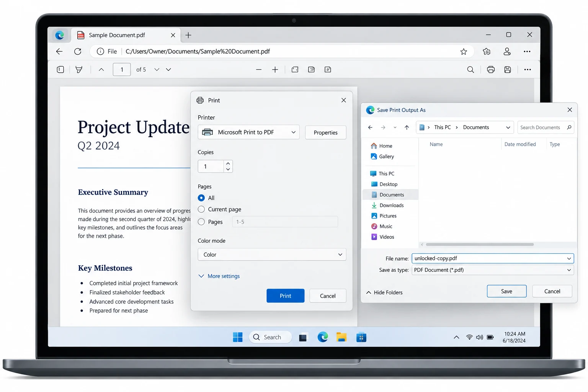Click Save in Save Print Output dialog
588x392 pixels.
[x=507, y=291]
